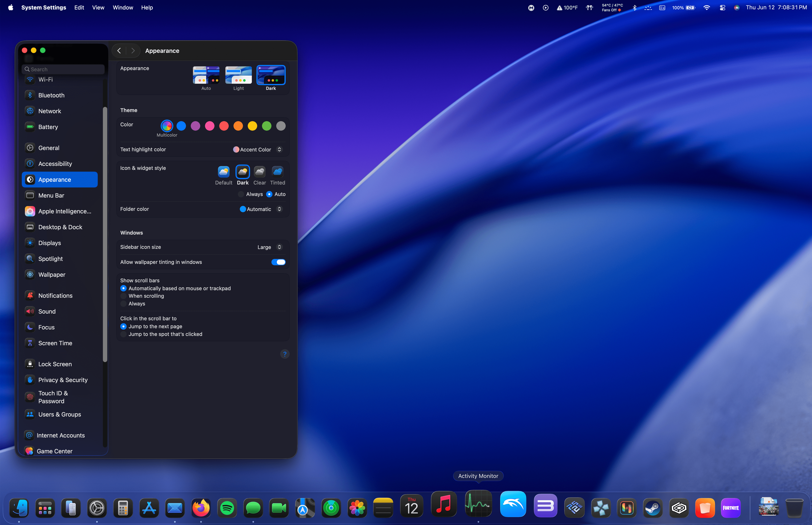
Task: Open Desktop & Dock settings
Action: pyautogui.click(x=60, y=227)
